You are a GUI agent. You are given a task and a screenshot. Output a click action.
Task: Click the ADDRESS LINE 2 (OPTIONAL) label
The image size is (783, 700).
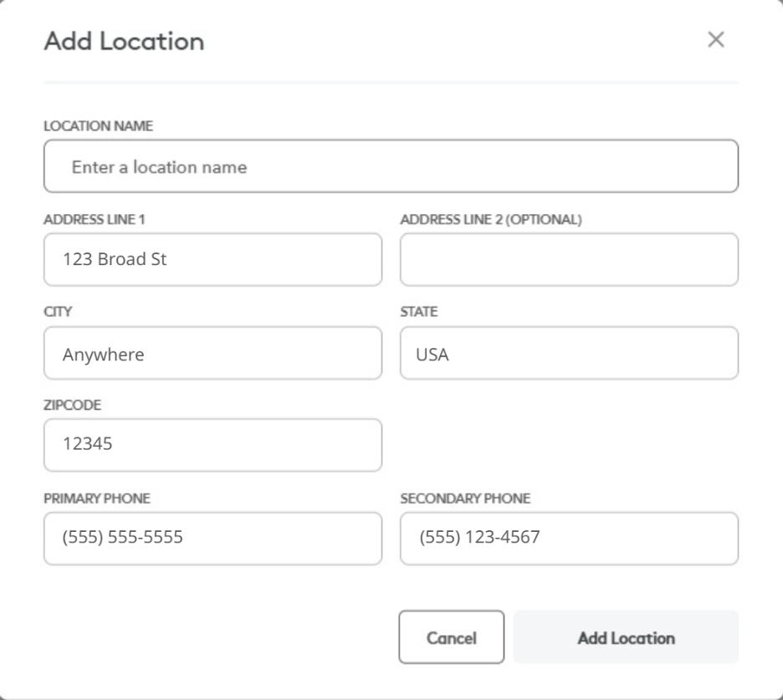click(491, 219)
